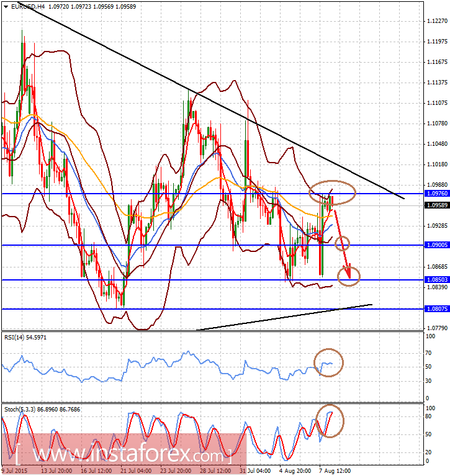Select the red downward arrow head
This screenshot has width=450, height=476.
coord(349,271)
